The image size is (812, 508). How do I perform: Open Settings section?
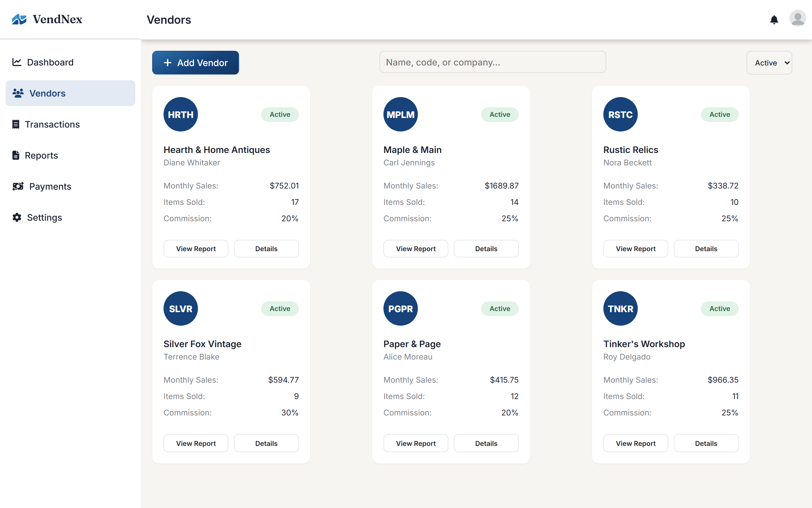(x=70, y=217)
